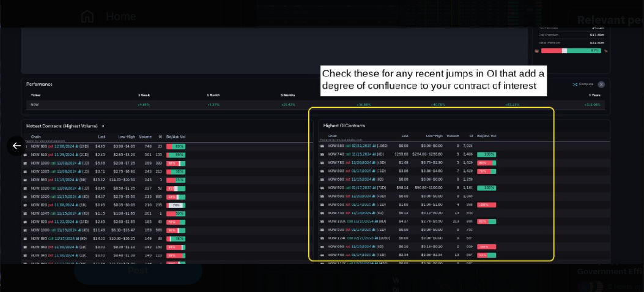Click the row icon before NOW 1005 call 11/08/2024
This screenshot has width=644, height=292.
tap(25, 171)
